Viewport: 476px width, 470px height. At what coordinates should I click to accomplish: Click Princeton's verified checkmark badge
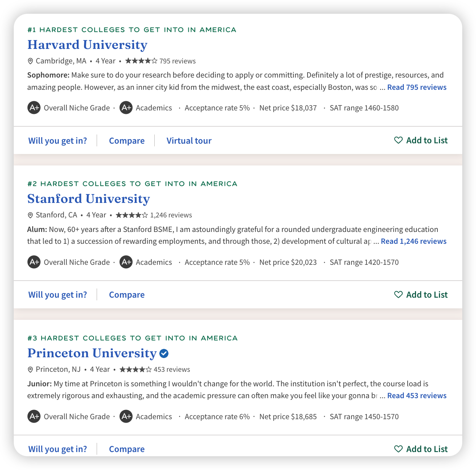[x=164, y=353]
